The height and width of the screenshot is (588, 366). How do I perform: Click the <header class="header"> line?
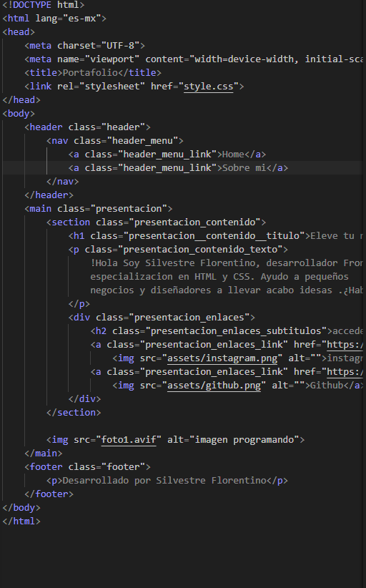(x=87, y=127)
